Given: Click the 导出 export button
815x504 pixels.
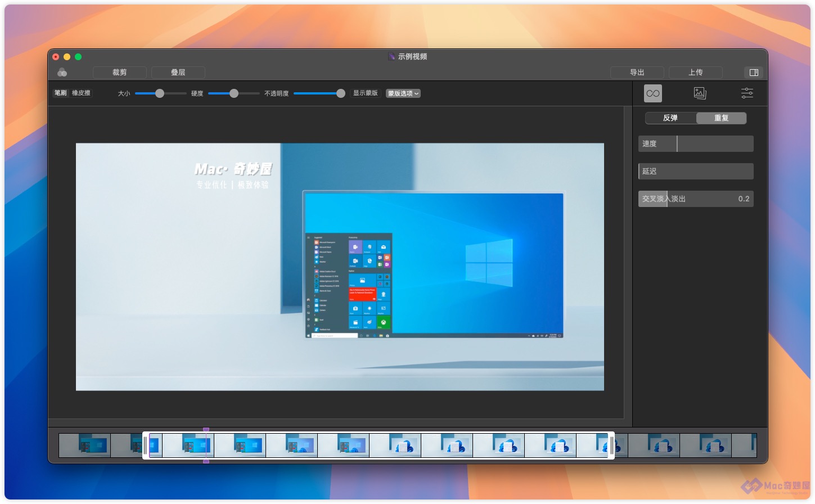Looking at the screenshot, I should click(x=637, y=73).
